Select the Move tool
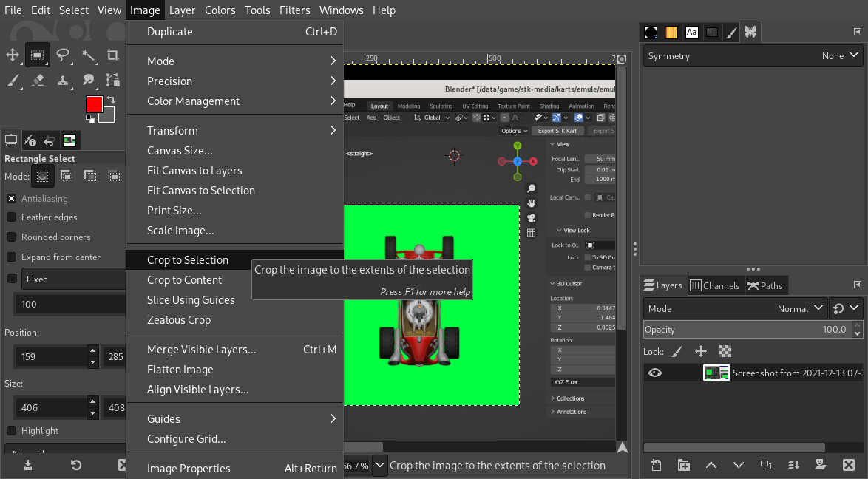The width and height of the screenshot is (868, 479). coord(12,55)
